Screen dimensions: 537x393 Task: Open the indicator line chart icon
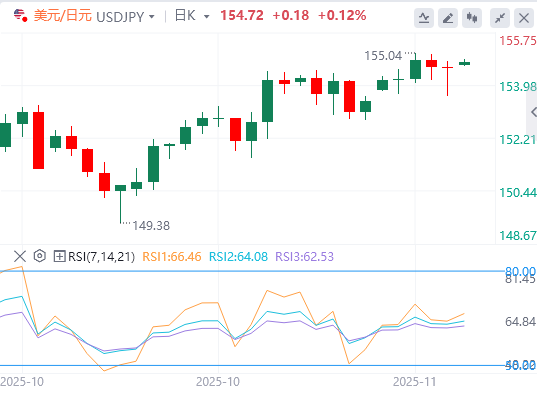click(424, 18)
